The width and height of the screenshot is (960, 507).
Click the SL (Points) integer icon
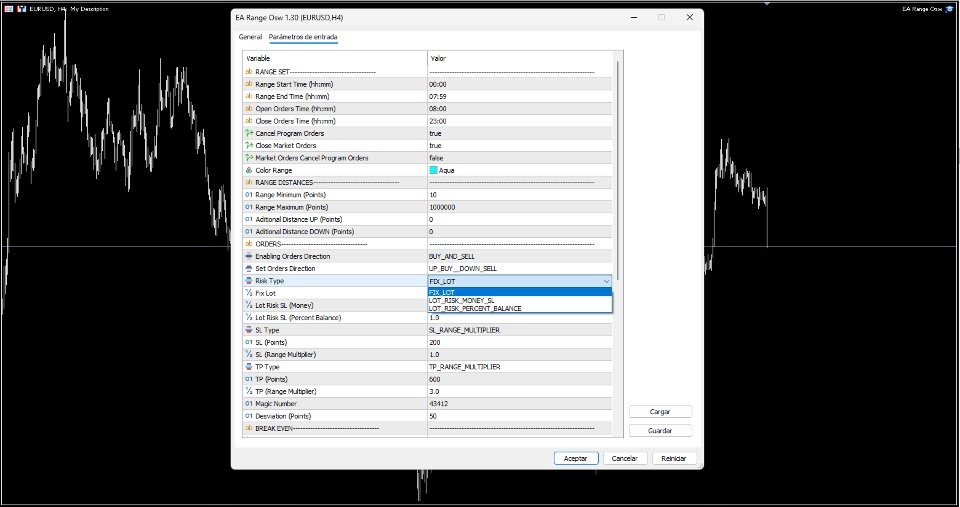tap(249, 342)
